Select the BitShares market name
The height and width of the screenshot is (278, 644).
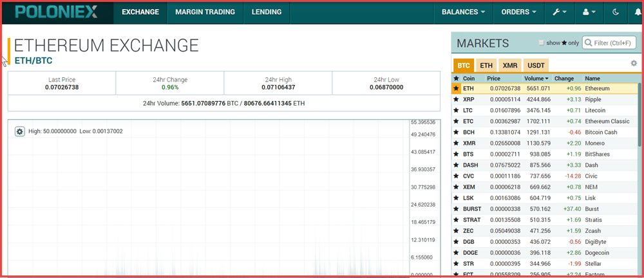597,154
